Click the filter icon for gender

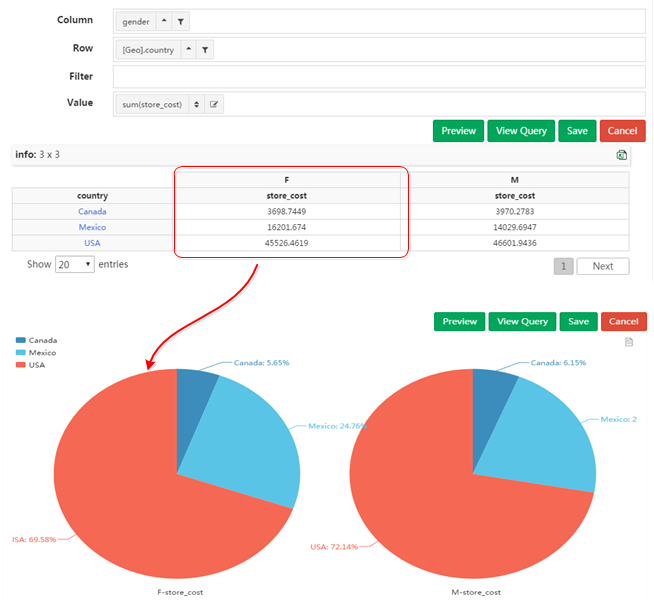(180, 21)
